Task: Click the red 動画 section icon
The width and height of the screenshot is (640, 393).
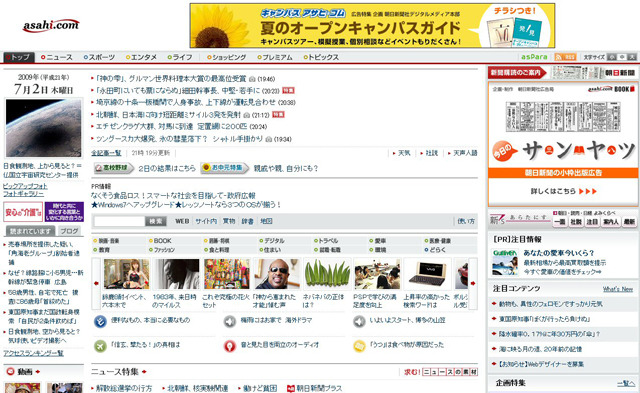Action: [11, 371]
